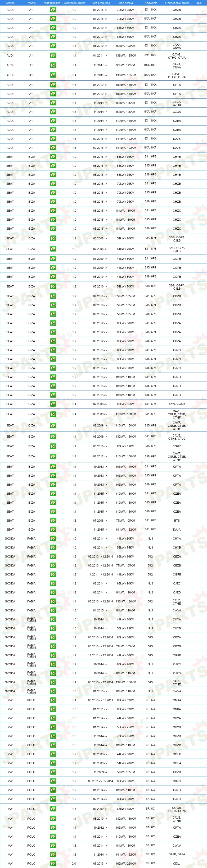
Task: Click petrol icon in VW Polo CNKA row
Action: coord(53,709)
